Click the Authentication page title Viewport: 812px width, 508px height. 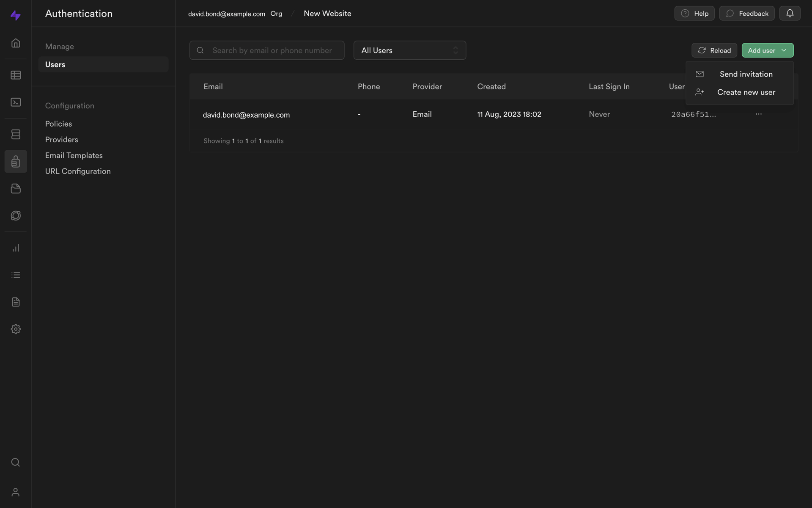click(x=79, y=14)
